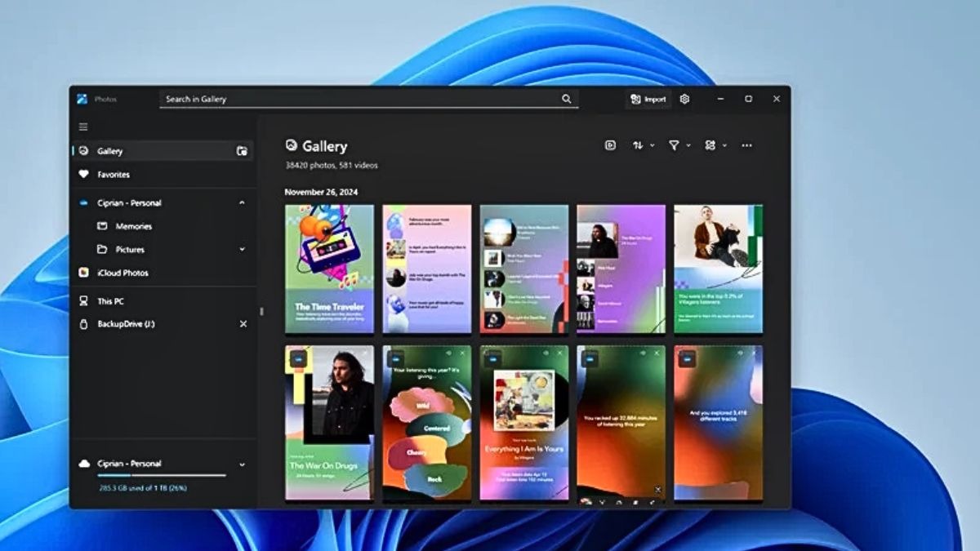Open the view size options icon
980x551 pixels.
[x=710, y=145]
